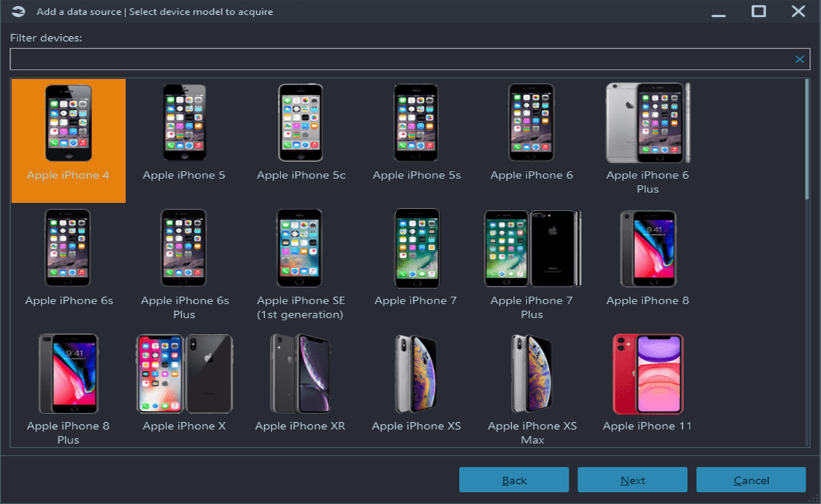
Task: Click the app logo in title bar
Action: [x=19, y=11]
